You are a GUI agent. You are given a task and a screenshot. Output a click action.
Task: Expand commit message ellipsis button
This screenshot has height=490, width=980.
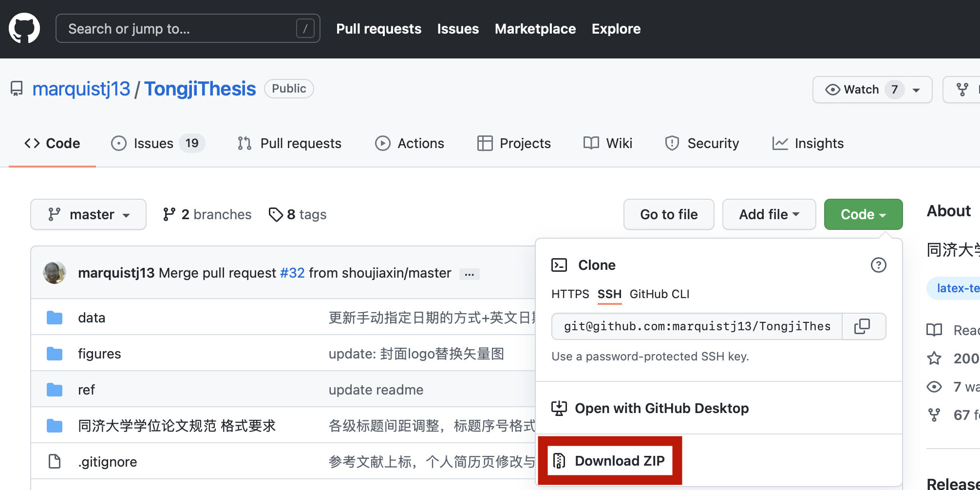tap(469, 274)
